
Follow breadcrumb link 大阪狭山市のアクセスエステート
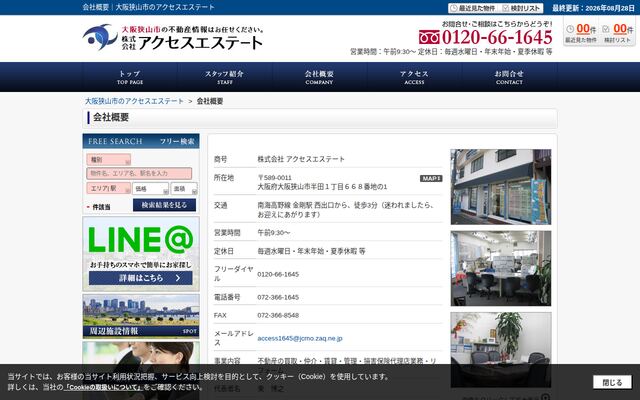(134, 101)
